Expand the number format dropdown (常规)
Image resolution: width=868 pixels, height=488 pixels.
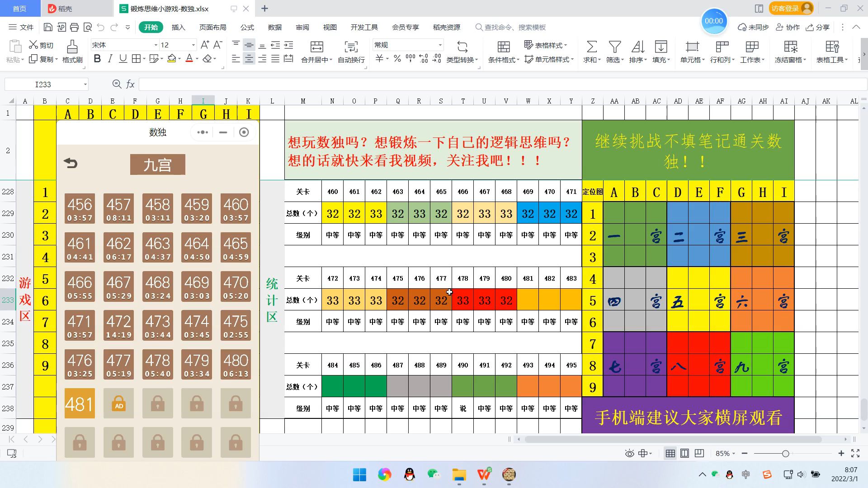pos(440,45)
